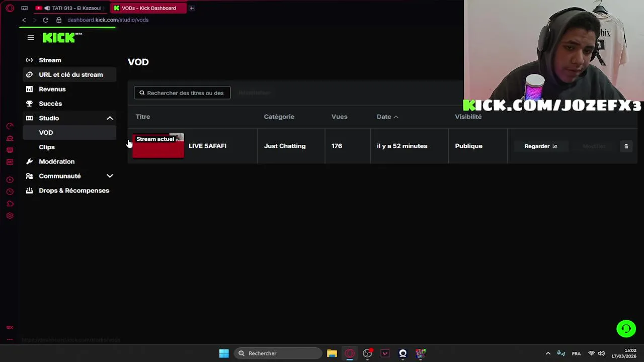Click the Visibilité column header
The width and height of the screenshot is (644, 362).
pos(468,117)
